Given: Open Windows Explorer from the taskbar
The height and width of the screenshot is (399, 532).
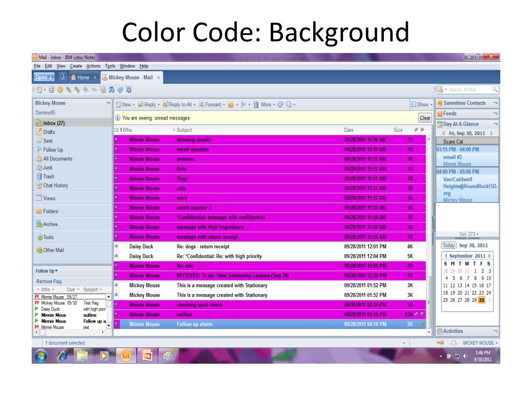Looking at the screenshot, I should coord(83,356).
